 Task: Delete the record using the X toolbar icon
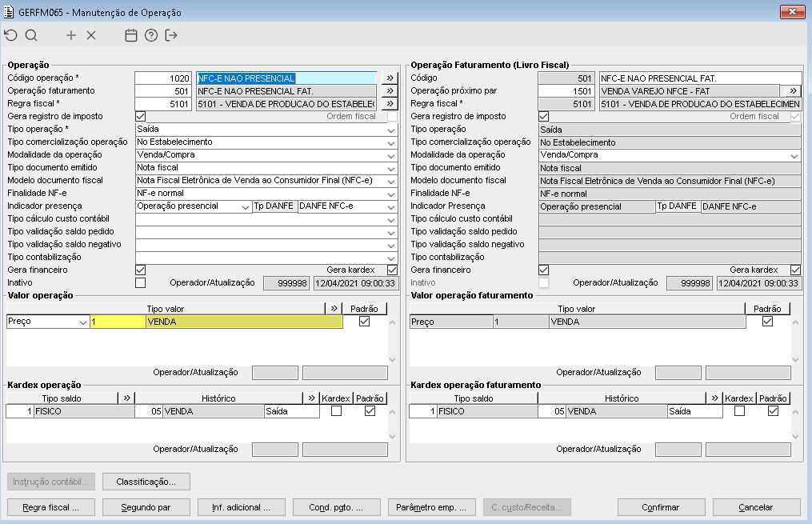pyautogui.click(x=91, y=35)
